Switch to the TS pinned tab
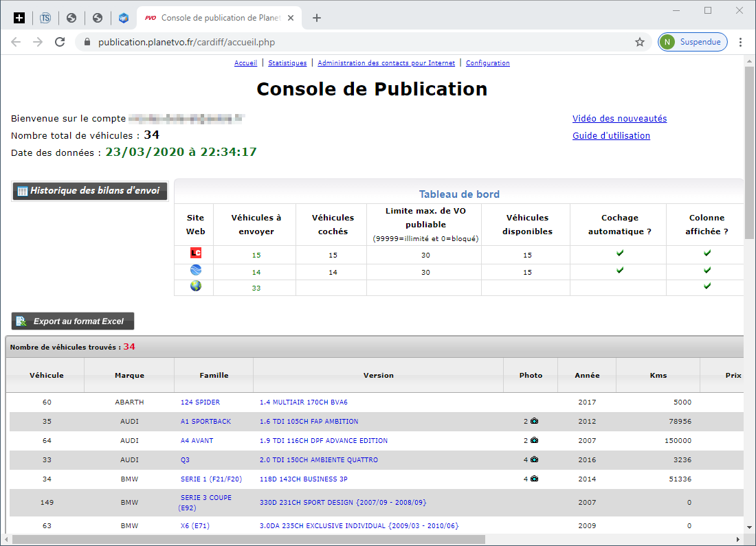 point(45,18)
